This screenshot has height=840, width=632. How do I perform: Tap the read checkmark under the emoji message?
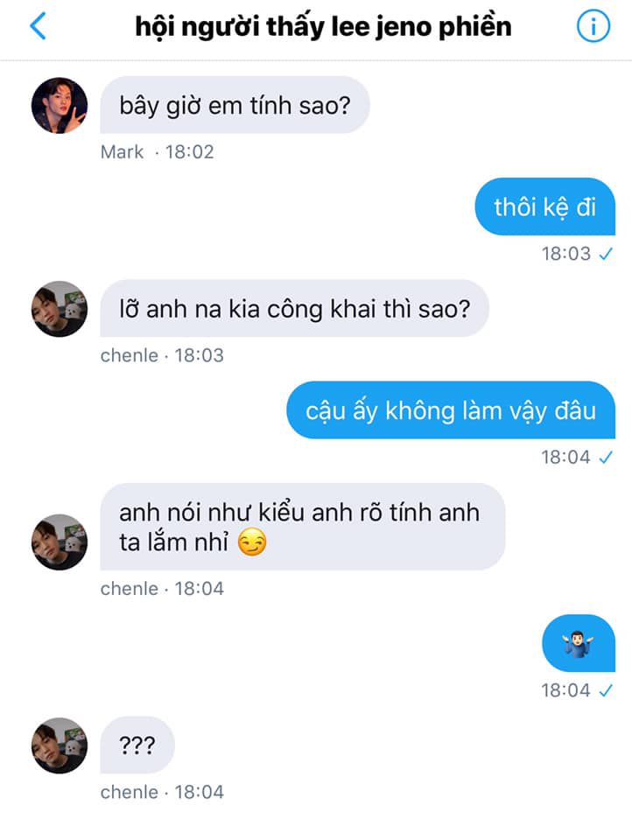click(x=606, y=690)
